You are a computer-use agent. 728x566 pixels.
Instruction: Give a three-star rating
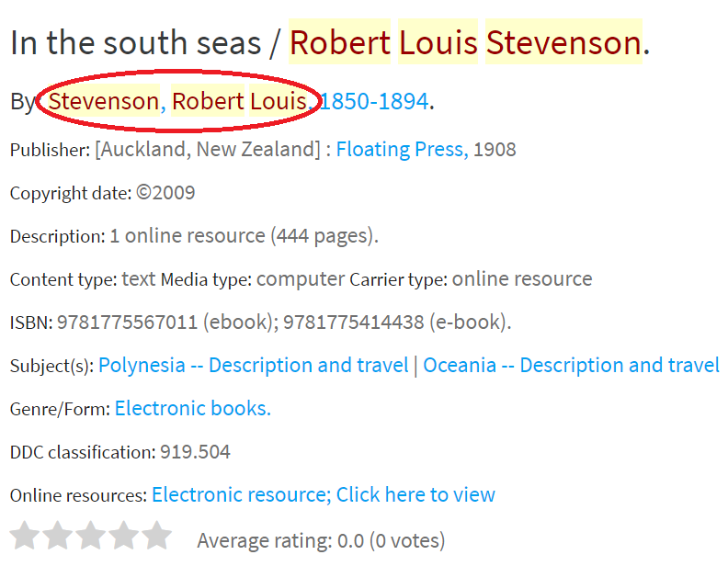pos(91,536)
